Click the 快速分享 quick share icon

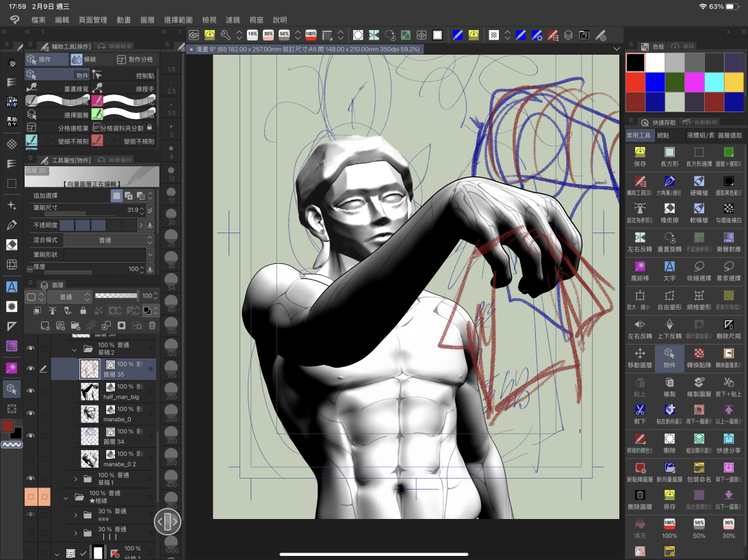[x=728, y=438]
